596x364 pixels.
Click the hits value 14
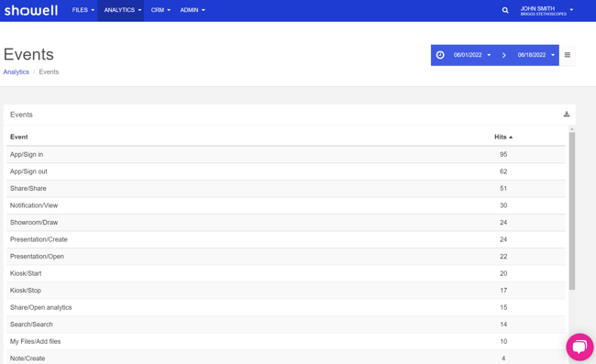tap(503, 325)
